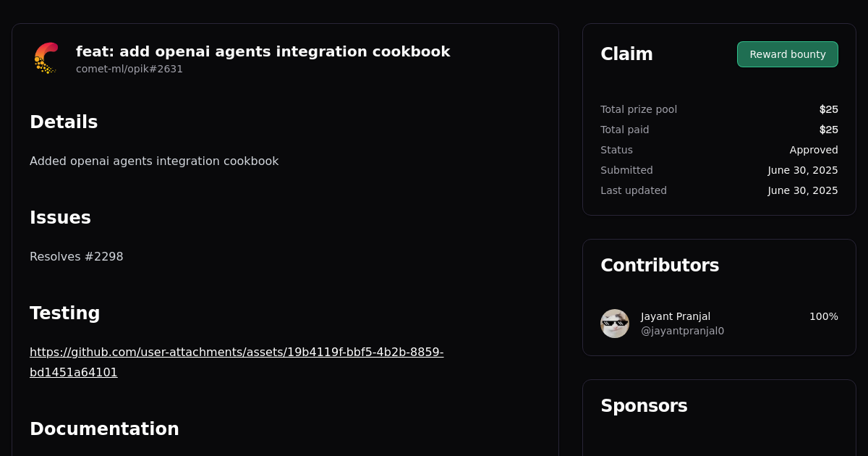The image size is (868, 456).
Task: Click contributor name Jayant Pranjal
Action: click(675, 316)
